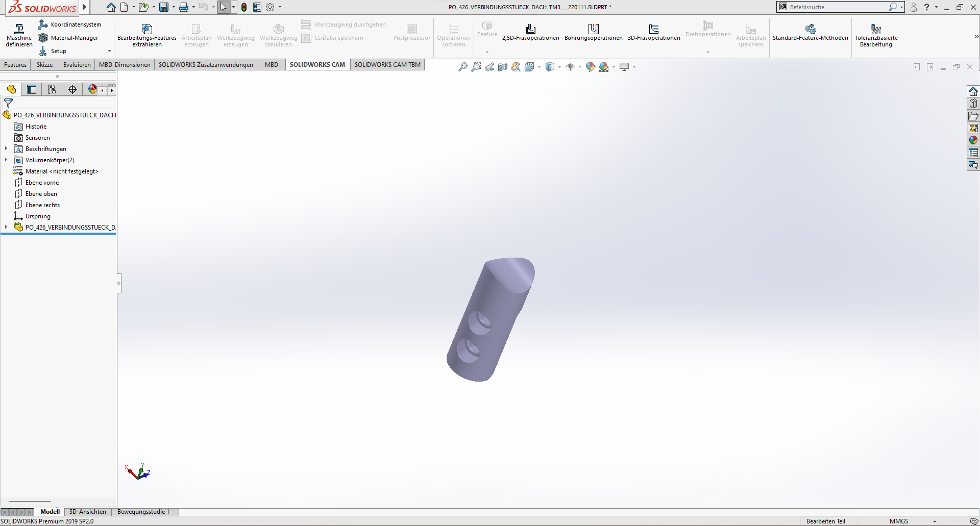Switch to the 3D-Ansichten bottom tab
Image resolution: width=980 pixels, height=526 pixels.
(x=88, y=512)
